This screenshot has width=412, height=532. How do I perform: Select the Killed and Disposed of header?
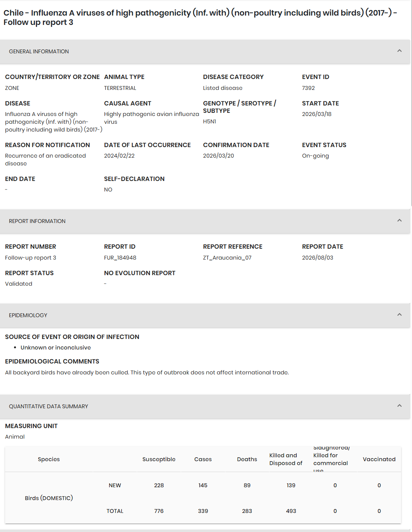point(286,459)
